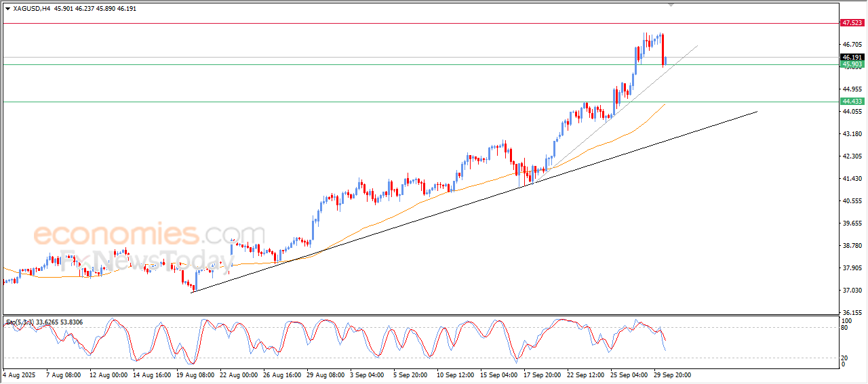
Task: Click the 19 Aug 08:00 time label
Action: click(195, 374)
